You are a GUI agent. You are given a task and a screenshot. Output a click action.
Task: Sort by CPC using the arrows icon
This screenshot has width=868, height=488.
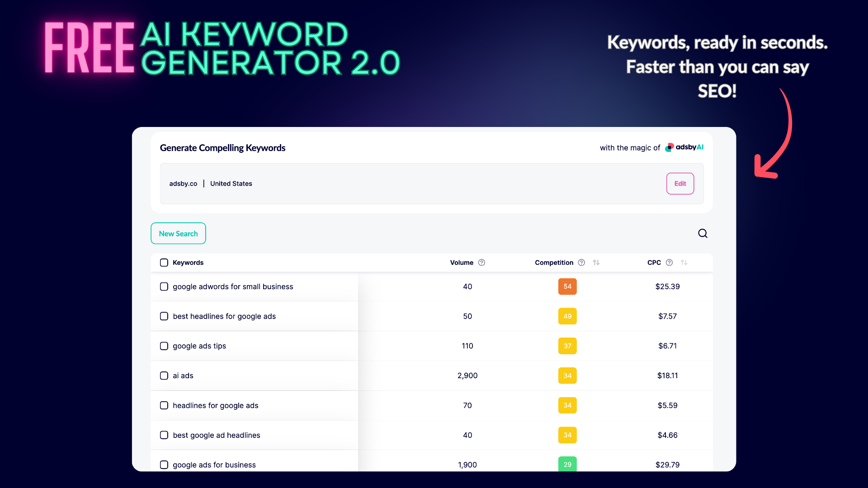(x=684, y=263)
